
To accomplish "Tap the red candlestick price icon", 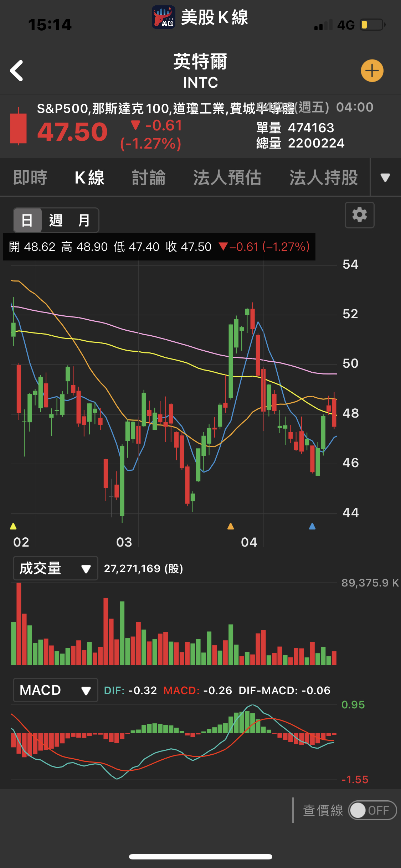I will (x=19, y=126).
